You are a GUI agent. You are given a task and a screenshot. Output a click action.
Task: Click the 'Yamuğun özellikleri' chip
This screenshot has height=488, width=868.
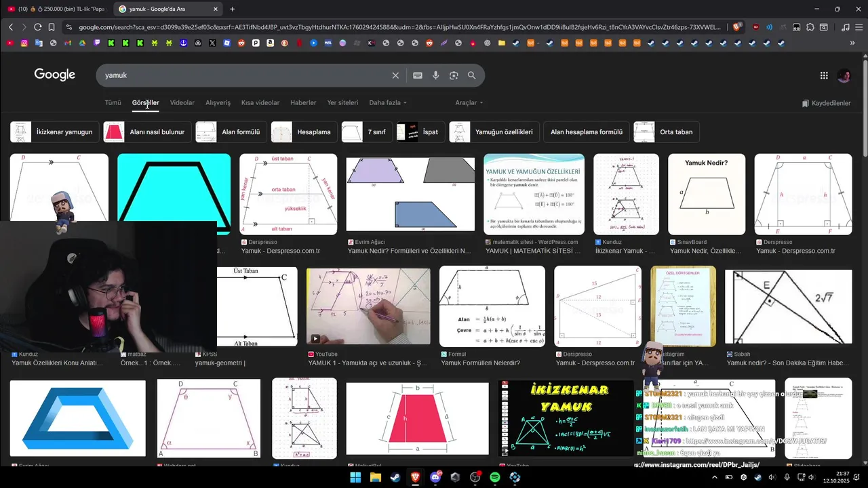(494, 132)
